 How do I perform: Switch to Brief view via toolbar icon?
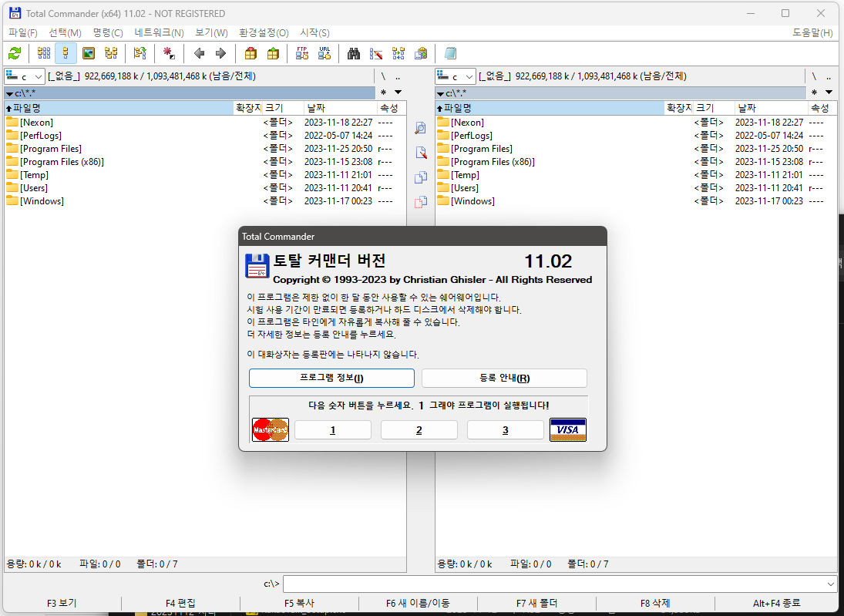point(44,53)
